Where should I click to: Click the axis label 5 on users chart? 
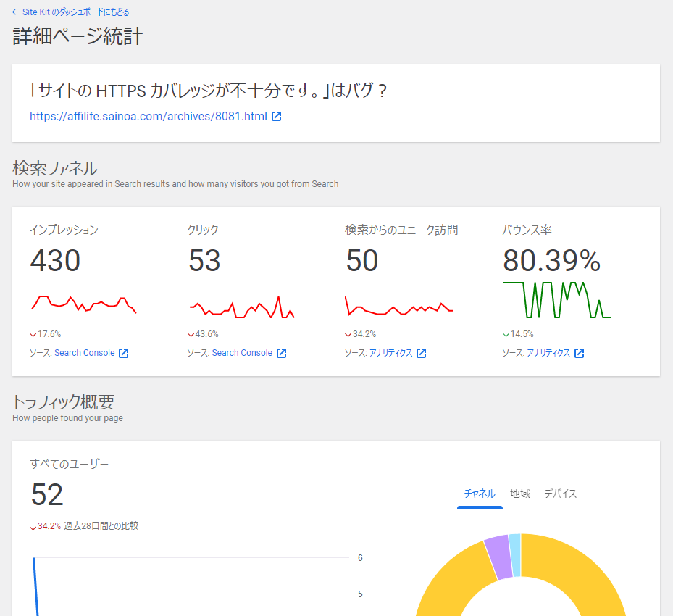[x=360, y=594]
